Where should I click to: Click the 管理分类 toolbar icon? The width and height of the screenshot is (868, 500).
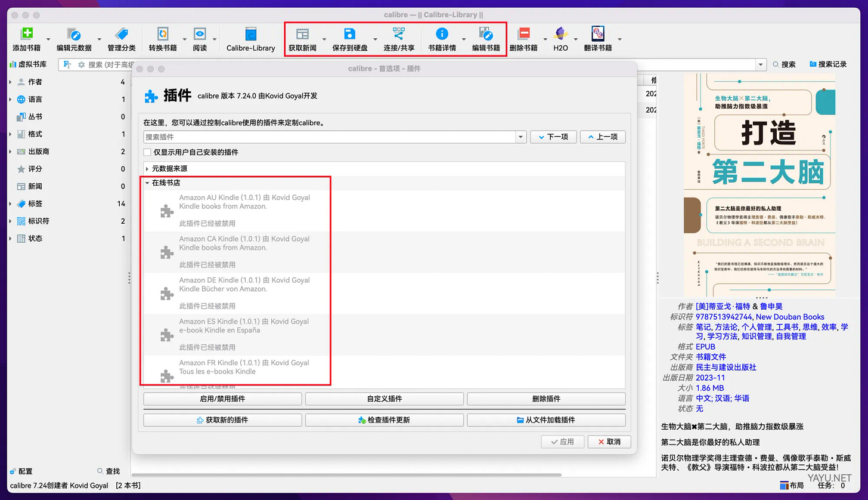(121, 34)
